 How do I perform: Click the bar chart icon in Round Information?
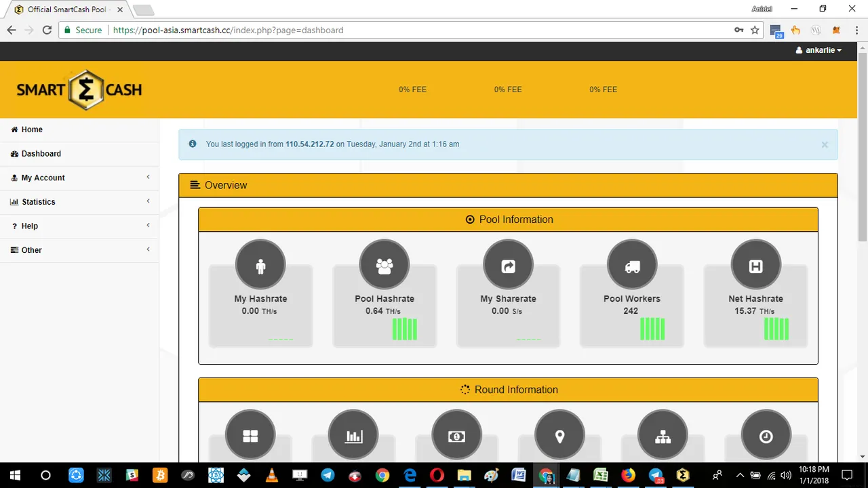(353, 435)
